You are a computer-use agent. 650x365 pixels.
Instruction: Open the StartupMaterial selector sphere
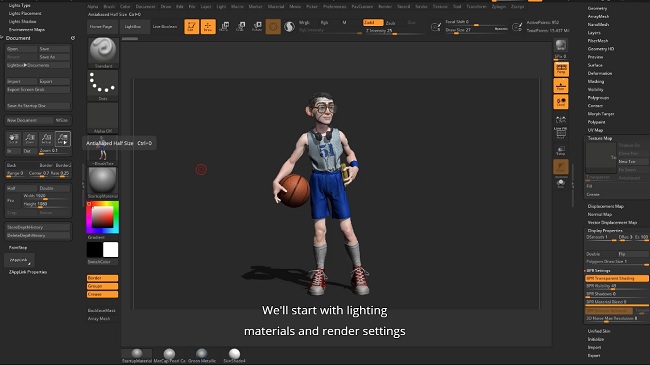tap(103, 182)
